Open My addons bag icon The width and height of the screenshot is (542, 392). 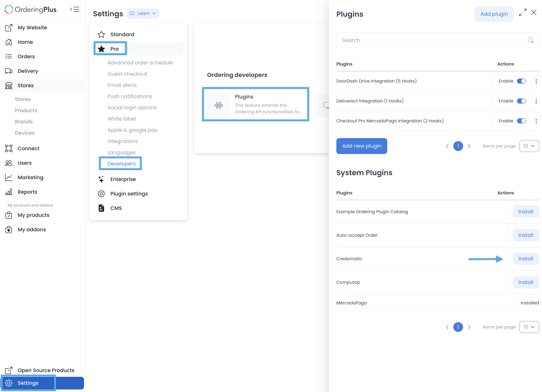(9, 229)
